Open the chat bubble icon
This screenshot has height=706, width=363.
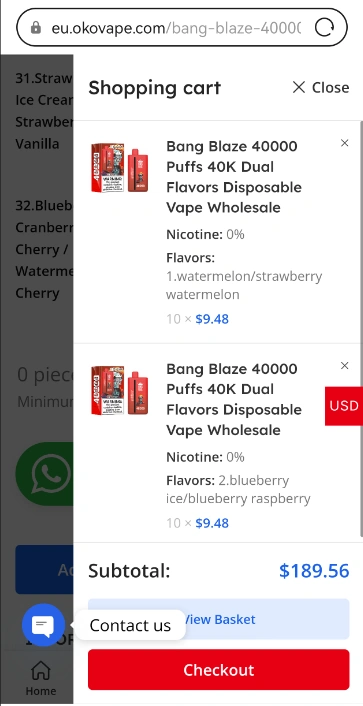(x=43, y=625)
